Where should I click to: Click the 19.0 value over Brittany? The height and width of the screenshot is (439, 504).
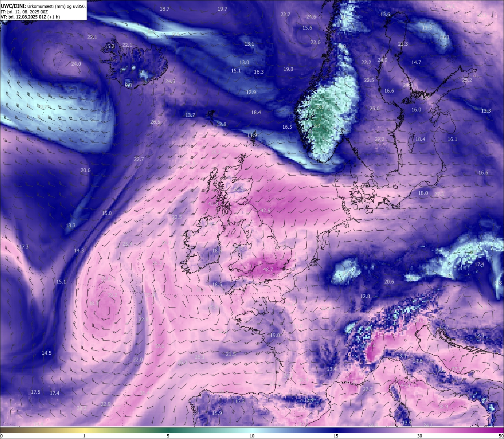pos(275,335)
